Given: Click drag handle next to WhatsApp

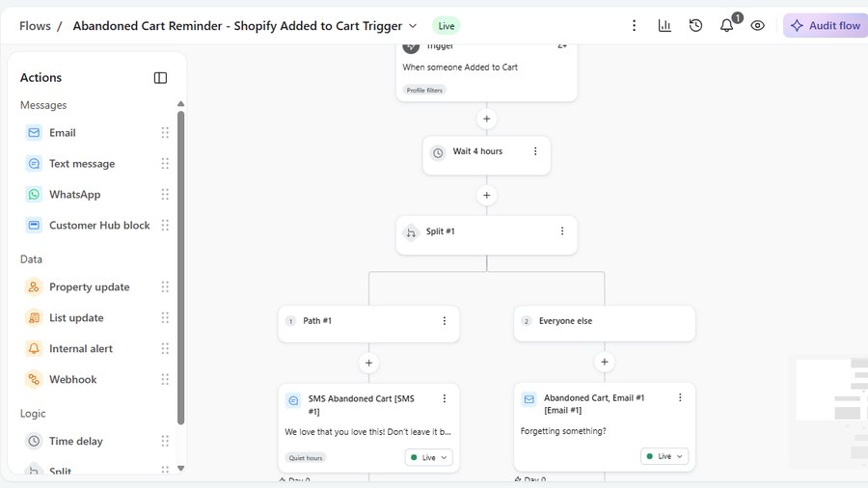Looking at the screenshot, I should coord(165,195).
